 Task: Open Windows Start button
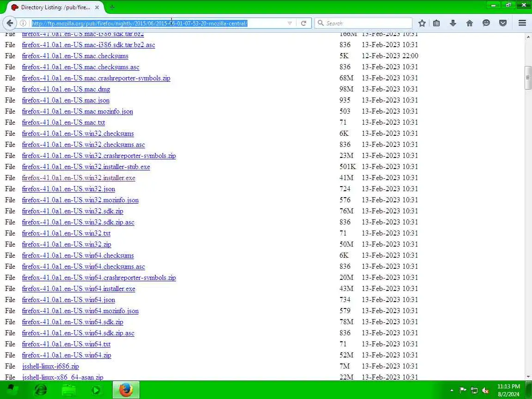pyautogui.click(x=13, y=390)
